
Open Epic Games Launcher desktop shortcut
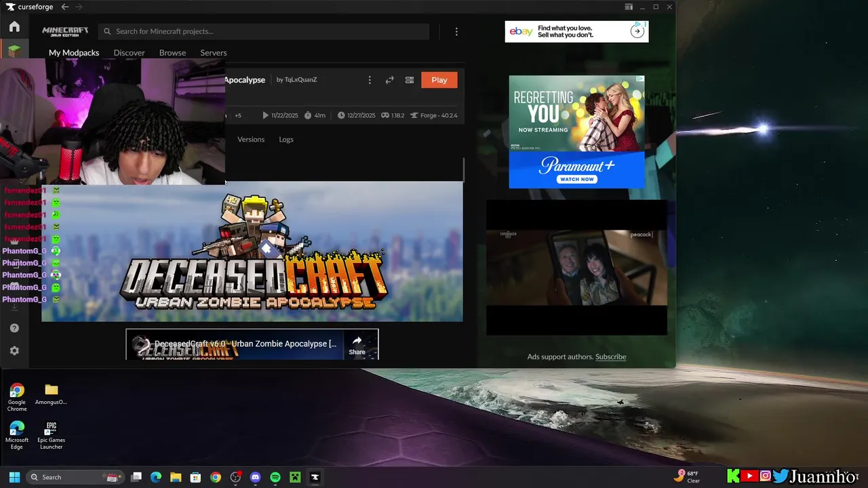pyautogui.click(x=52, y=435)
